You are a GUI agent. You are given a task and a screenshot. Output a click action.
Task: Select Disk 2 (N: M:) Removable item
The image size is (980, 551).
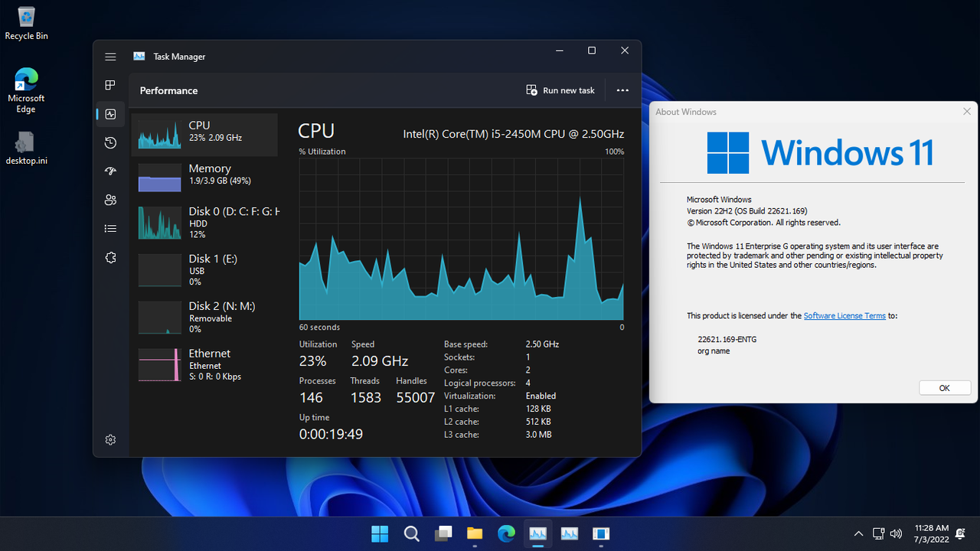tap(204, 317)
